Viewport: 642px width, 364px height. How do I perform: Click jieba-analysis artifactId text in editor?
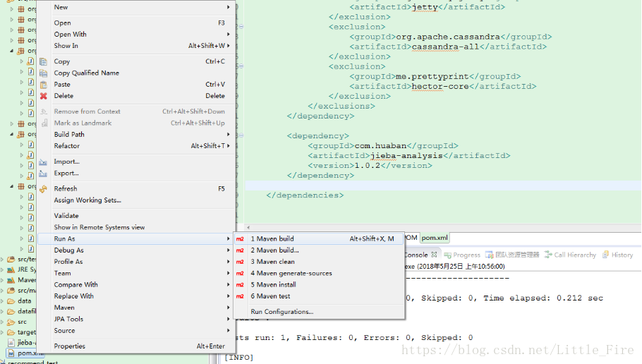click(x=406, y=156)
